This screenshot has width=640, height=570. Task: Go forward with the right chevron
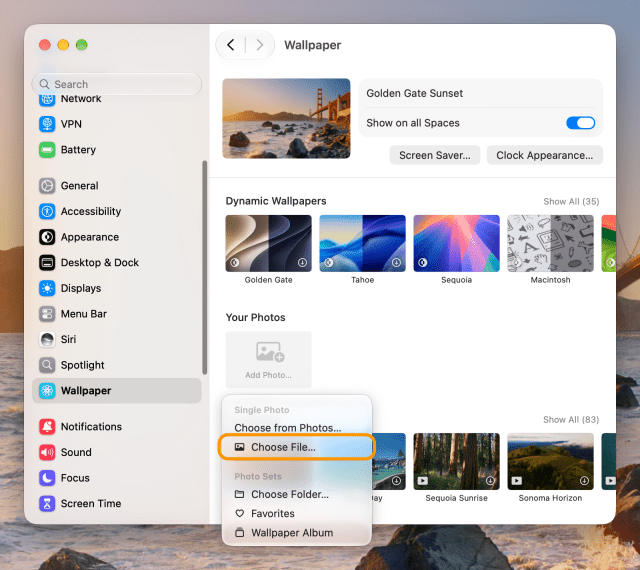pos(259,45)
